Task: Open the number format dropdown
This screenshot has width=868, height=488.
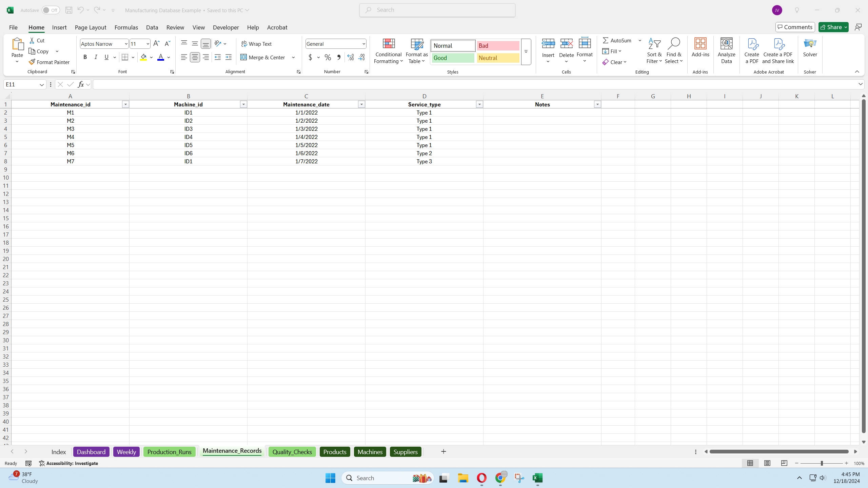Action: point(363,44)
